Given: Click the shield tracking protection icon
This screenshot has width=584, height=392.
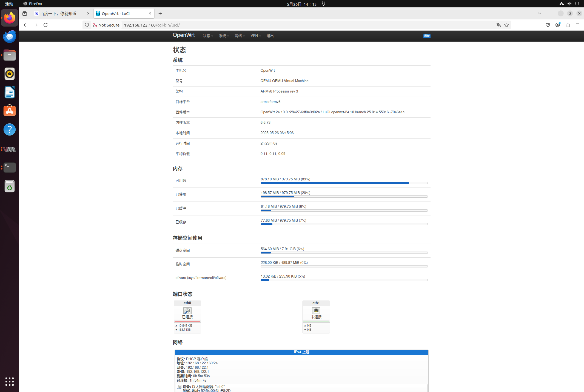Looking at the screenshot, I should 87,25.
